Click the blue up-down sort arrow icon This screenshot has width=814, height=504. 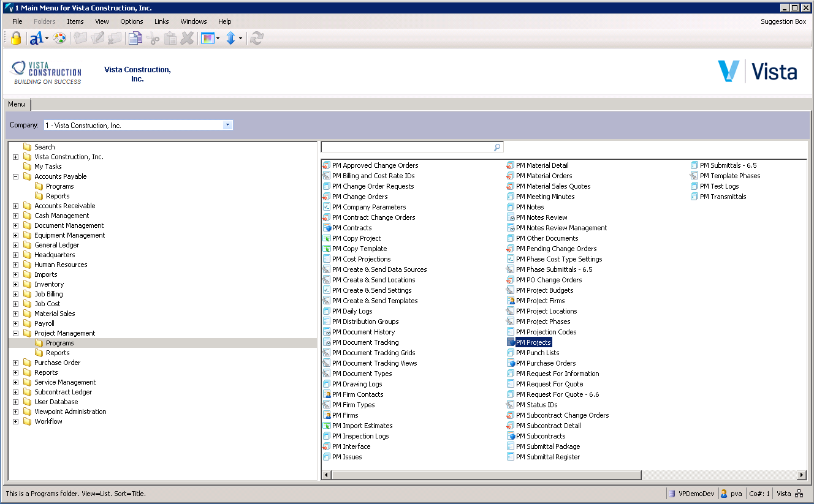pos(230,38)
